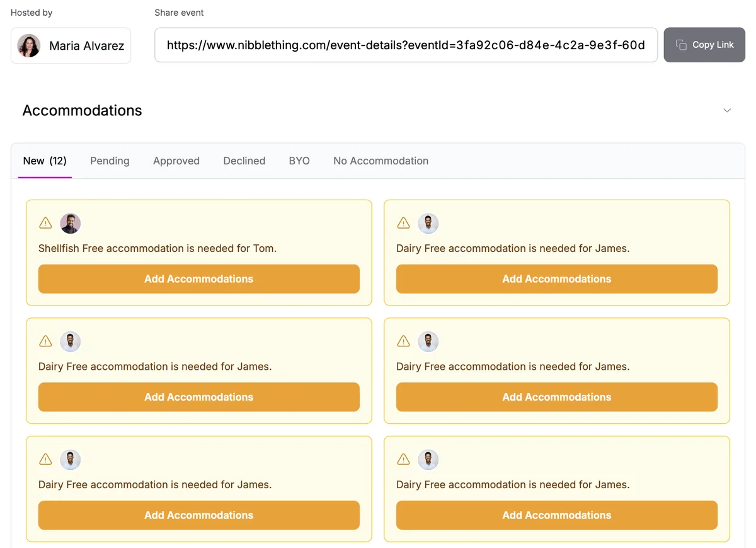756x548 pixels.
Task: Show the Declined tab
Action: pos(244,161)
